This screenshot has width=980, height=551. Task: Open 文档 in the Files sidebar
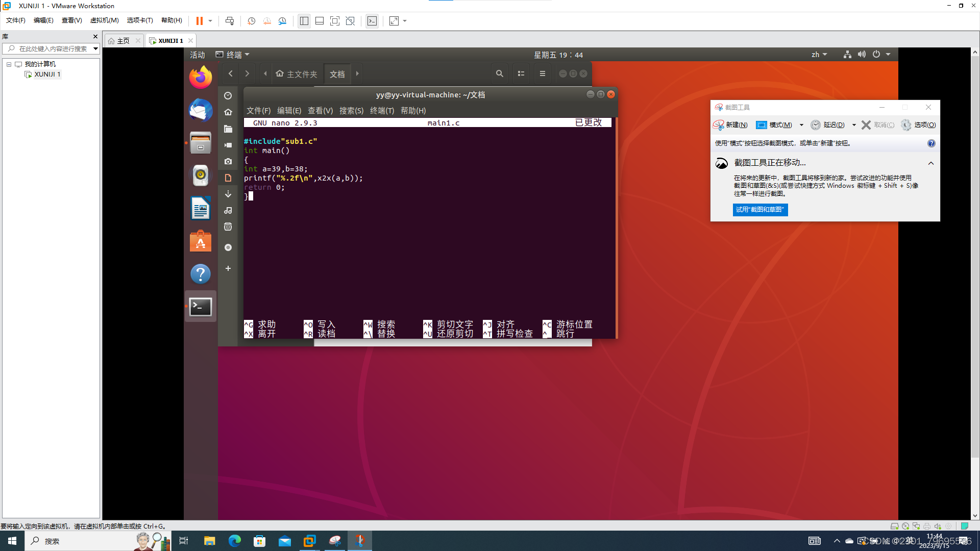click(x=228, y=178)
